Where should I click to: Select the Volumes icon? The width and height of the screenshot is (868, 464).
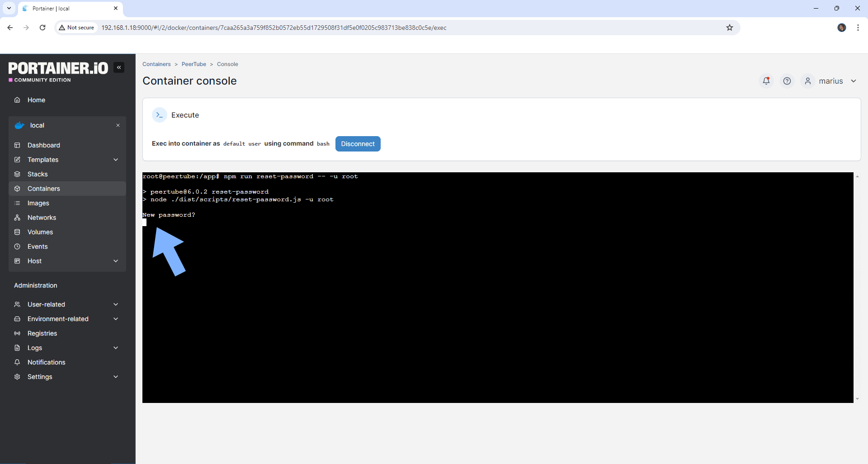coord(17,232)
